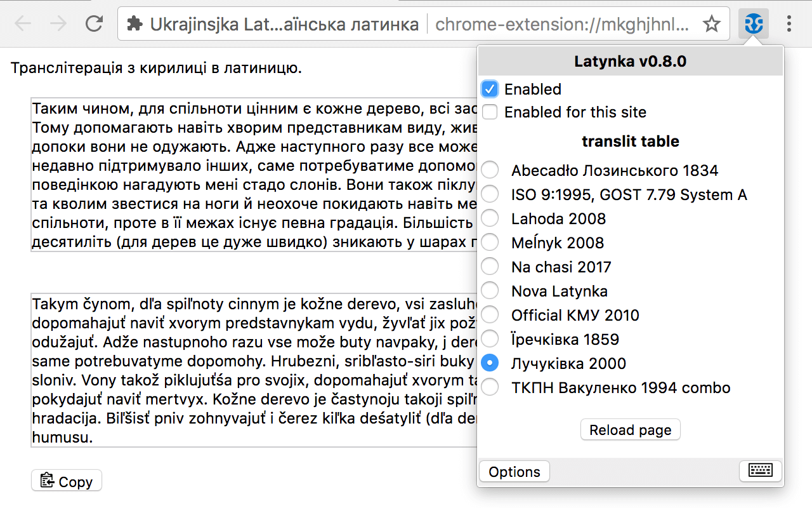Go back using the back arrow
The image size is (812, 508).
(22, 24)
